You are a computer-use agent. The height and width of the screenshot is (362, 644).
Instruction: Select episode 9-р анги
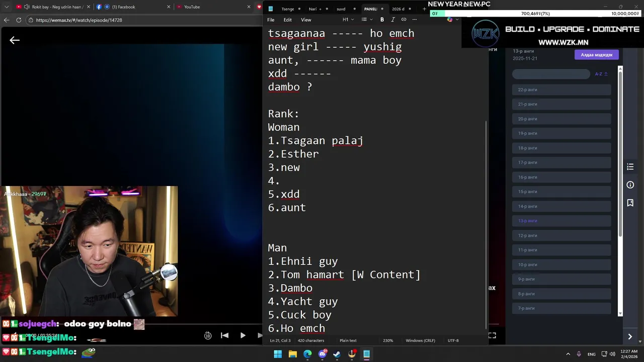coord(561,279)
